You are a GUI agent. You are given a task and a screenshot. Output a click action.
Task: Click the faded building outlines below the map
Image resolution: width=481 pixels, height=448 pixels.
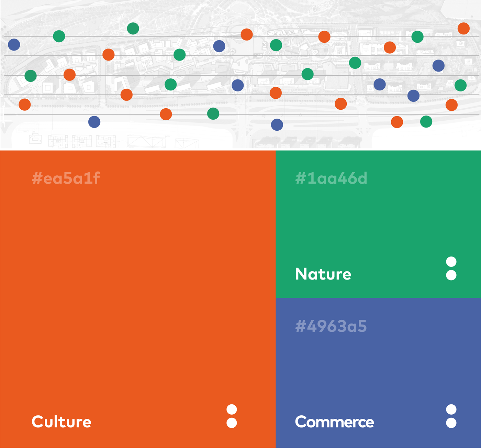coord(72,141)
